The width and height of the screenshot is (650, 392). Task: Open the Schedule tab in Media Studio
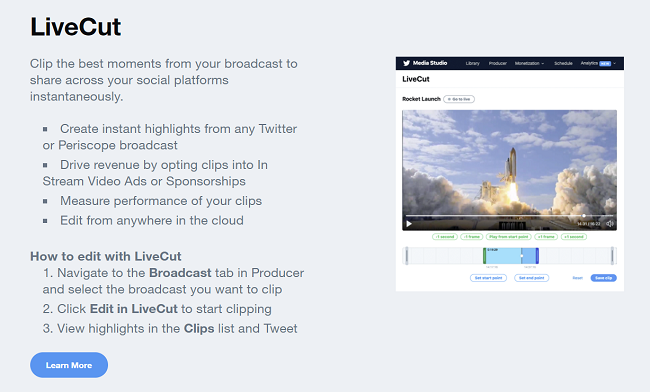[563, 63]
